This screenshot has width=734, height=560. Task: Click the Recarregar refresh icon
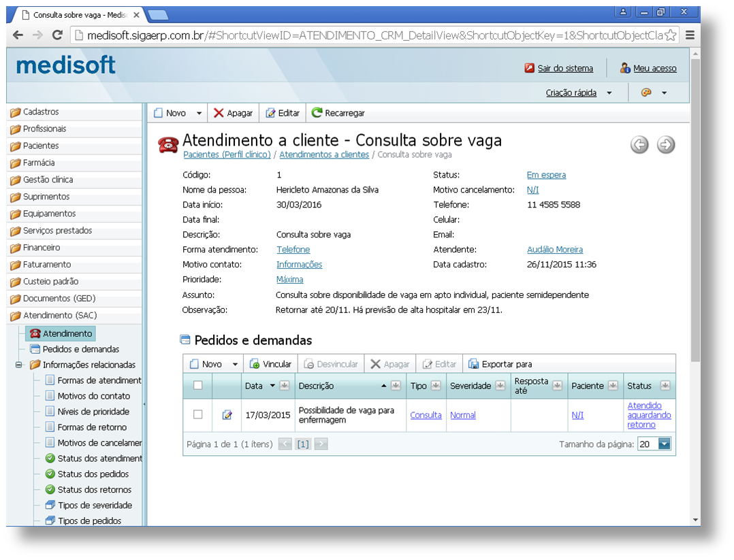[317, 113]
